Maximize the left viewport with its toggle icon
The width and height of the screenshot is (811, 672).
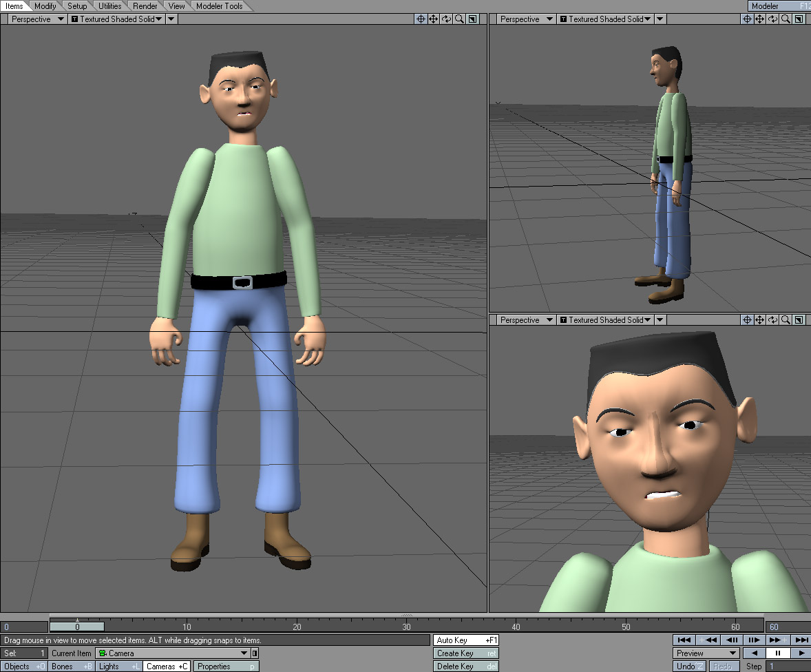point(472,19)
